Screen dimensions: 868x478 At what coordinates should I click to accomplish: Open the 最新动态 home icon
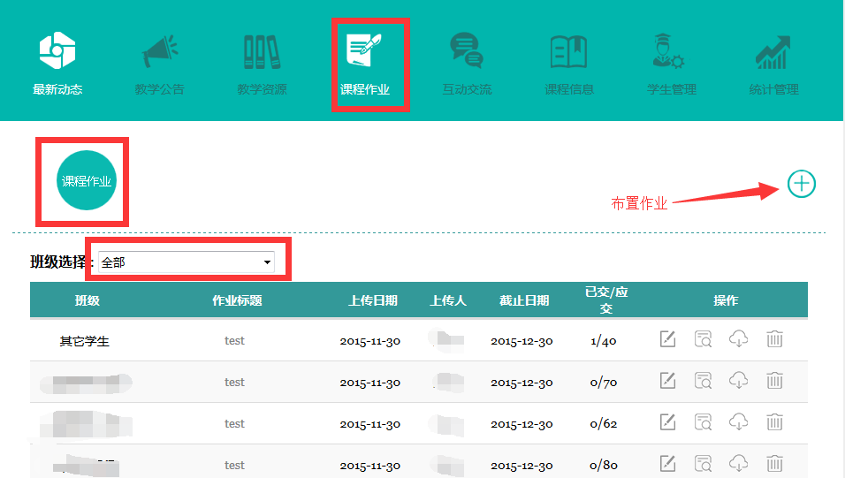(57, 52)
